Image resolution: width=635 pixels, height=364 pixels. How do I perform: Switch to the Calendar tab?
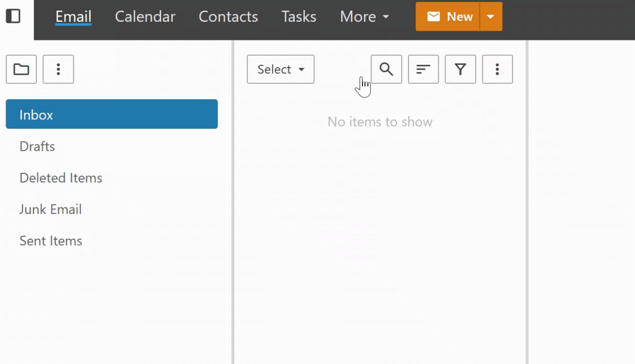(x=145, y=17)
